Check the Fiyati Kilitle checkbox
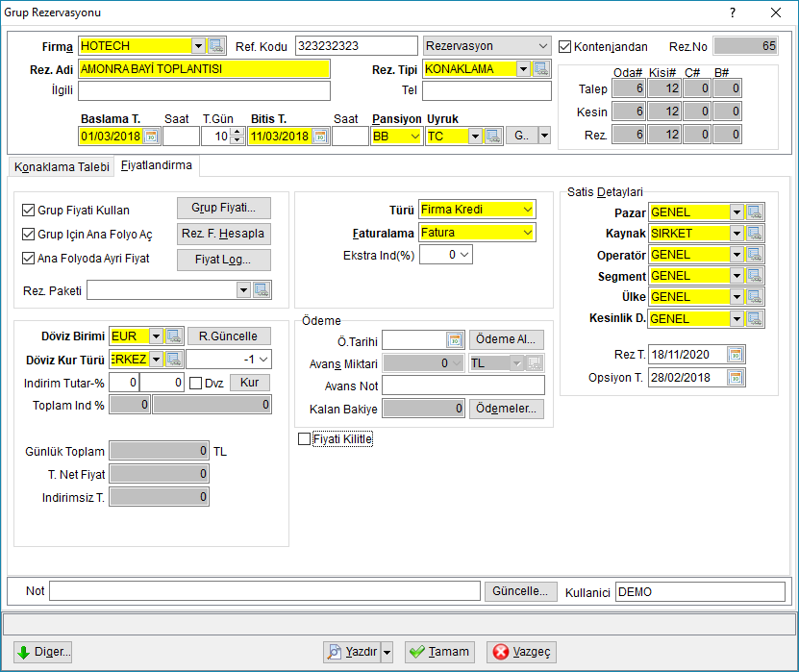 click(304, 438)
